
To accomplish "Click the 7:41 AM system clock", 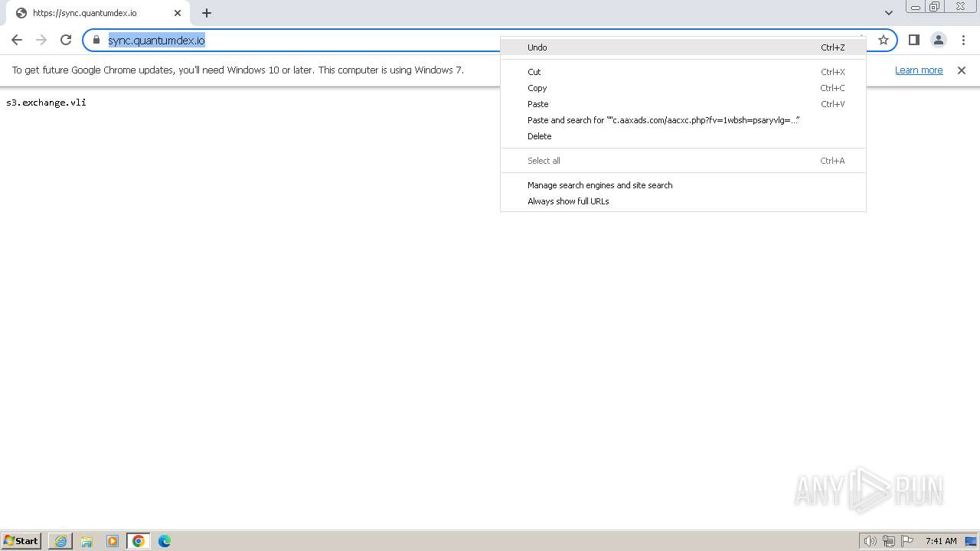I will pos(941,541).
